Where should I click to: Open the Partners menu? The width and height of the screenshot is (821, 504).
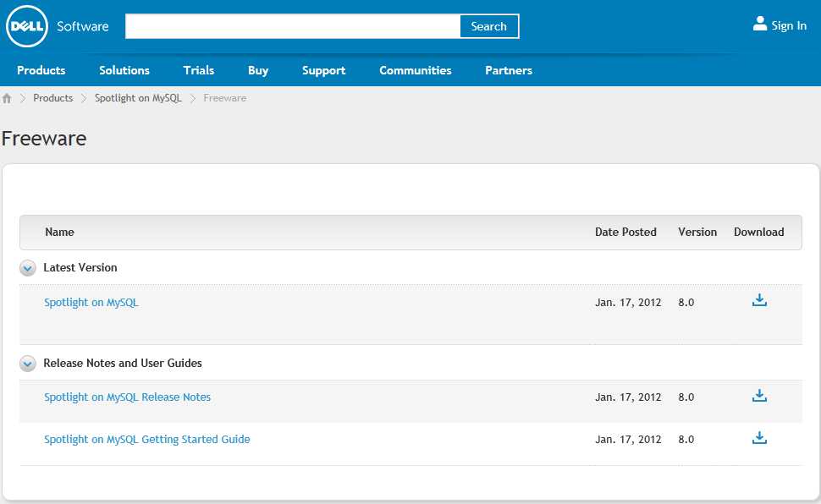(509, 70)
